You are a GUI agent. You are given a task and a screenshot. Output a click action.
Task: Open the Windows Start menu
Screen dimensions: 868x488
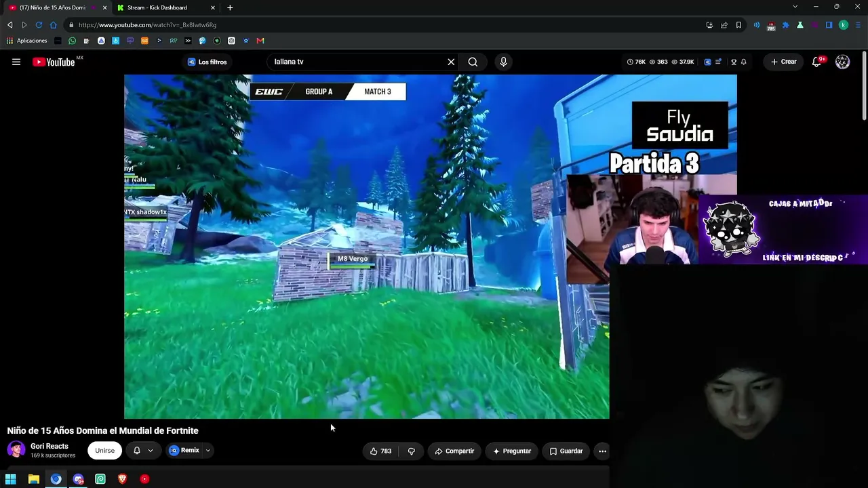tap(11, 479)
